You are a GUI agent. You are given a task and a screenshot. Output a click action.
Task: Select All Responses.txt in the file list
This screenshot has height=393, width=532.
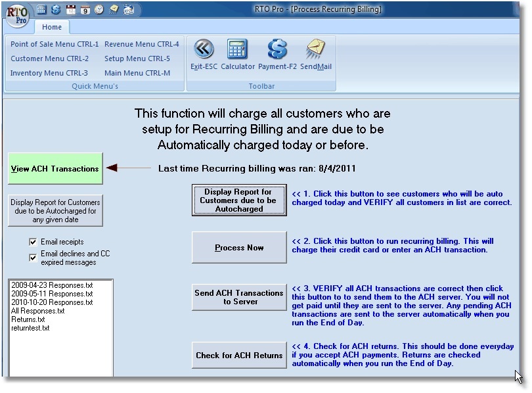click(x=37, y=311)
